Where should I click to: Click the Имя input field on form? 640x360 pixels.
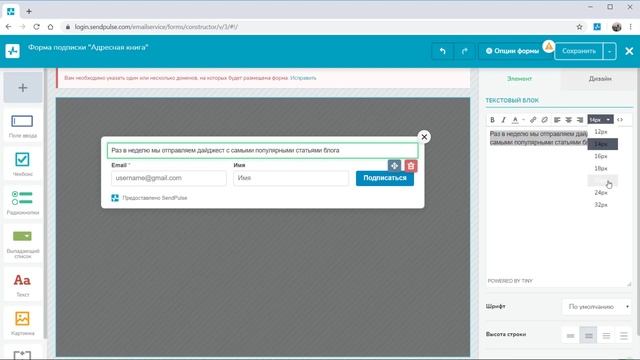tap(291, 178)
